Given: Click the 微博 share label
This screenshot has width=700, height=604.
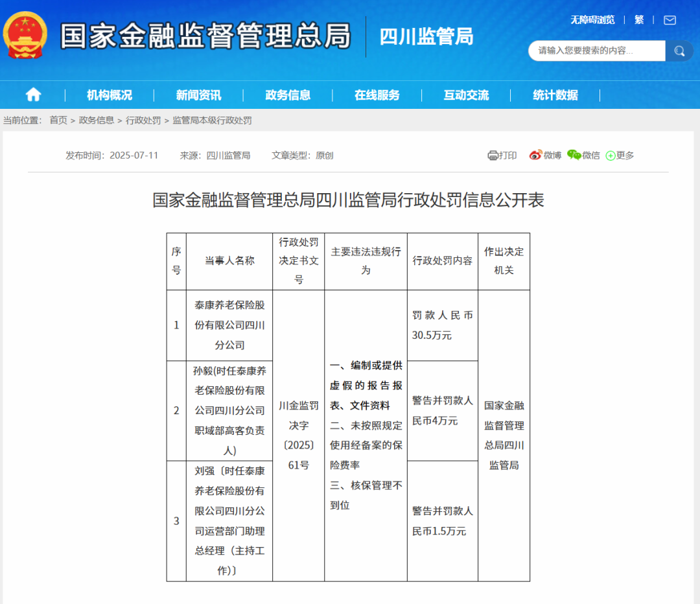Looking at the screenshot, I should point(552,156).
